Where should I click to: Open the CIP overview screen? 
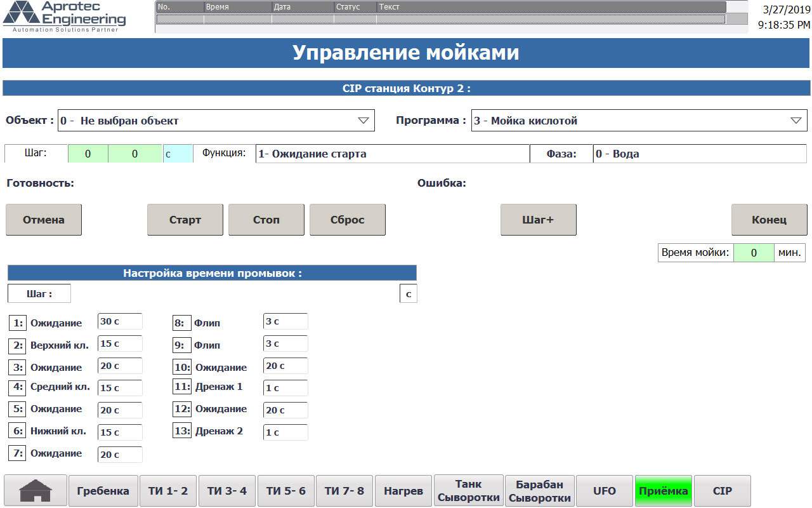click(722, 490)
